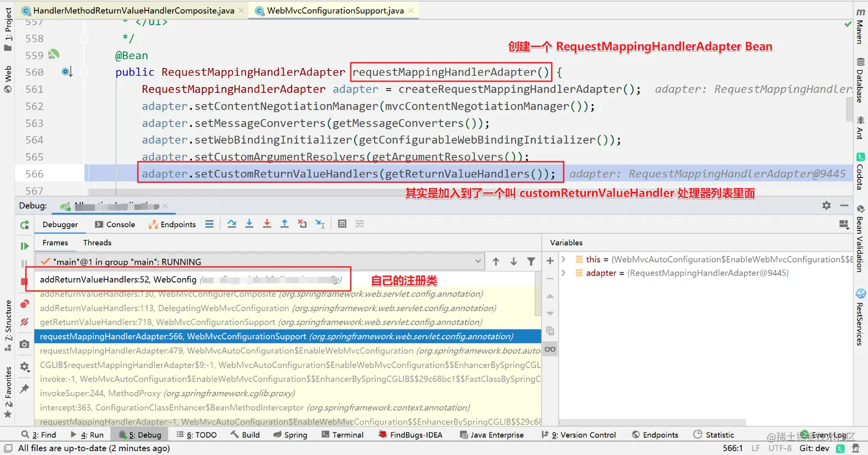Expand the 'this' variable node
This screenshot has height=455, width=868.
(x=563, y=259)
